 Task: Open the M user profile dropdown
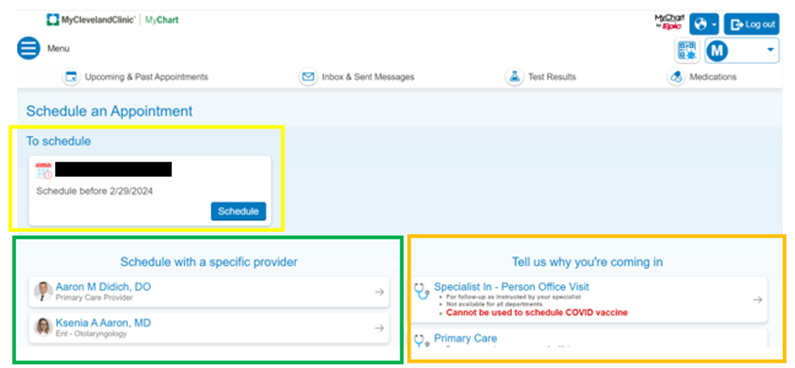pyautogui.click(x=742, y=50)
